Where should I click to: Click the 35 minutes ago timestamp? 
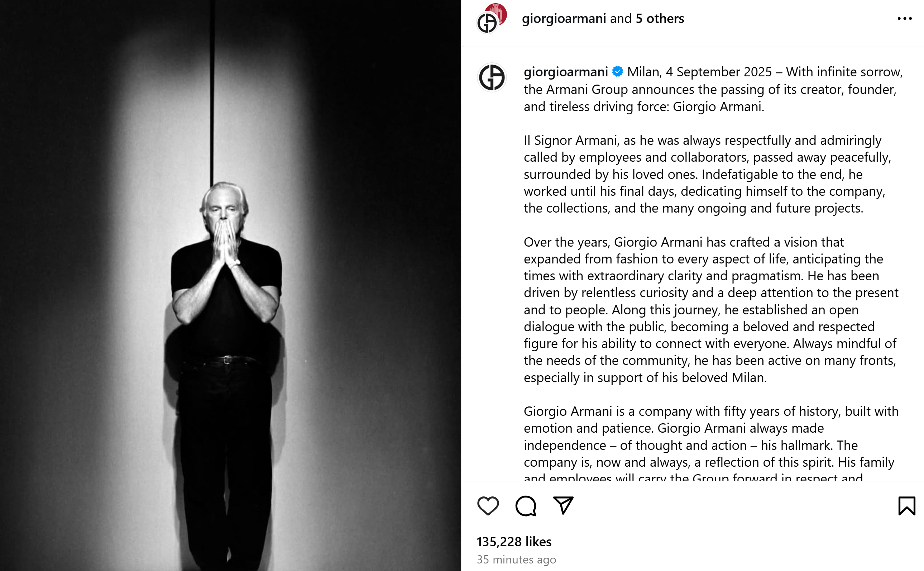click(x=516, y=559)
